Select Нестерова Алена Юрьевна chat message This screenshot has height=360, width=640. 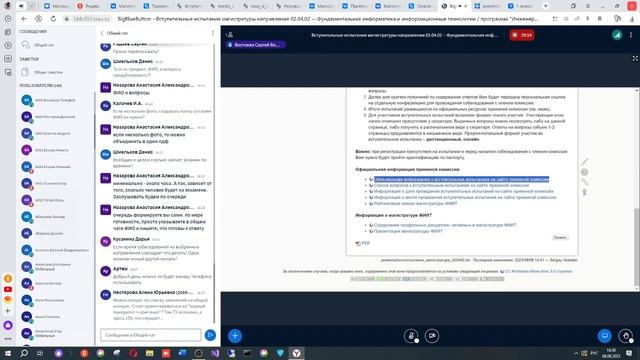point(156,305)
